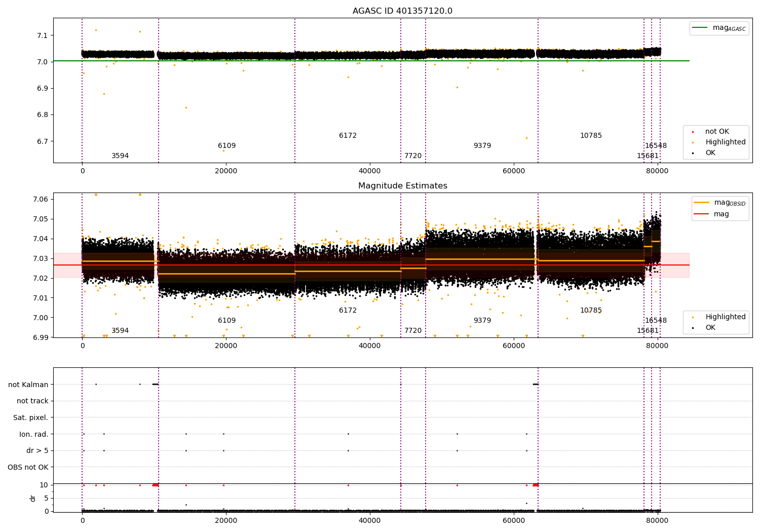
Task: Click OBSID label 6172 in Magnitude Estimates plot
Action: [348, 311]
